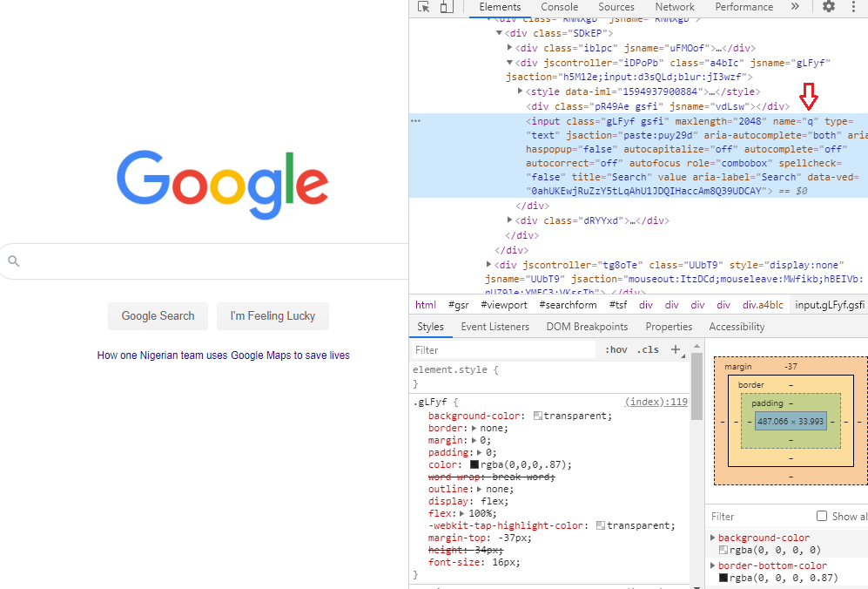The width and height of the screenshot is (868, 589).
Task: Expand computed background-color property
Action: pos(714,538)
